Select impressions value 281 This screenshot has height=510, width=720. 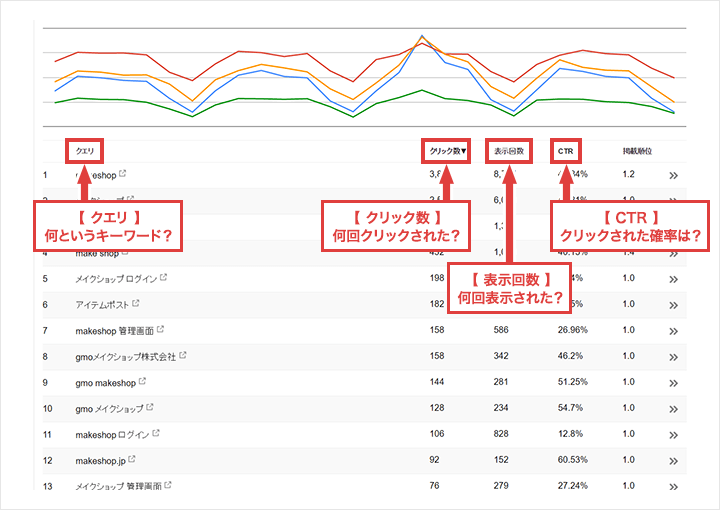click(501, 381)
